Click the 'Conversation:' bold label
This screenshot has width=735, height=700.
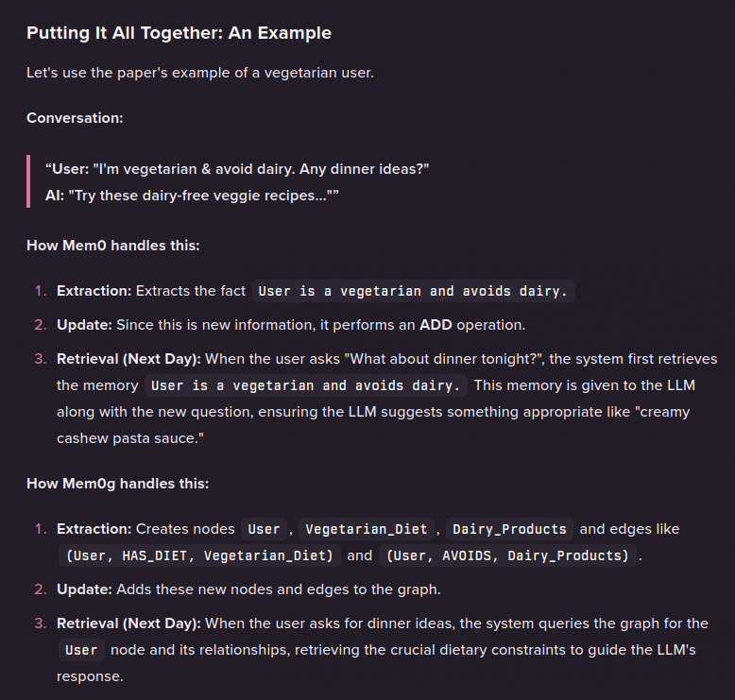(75, 118)
